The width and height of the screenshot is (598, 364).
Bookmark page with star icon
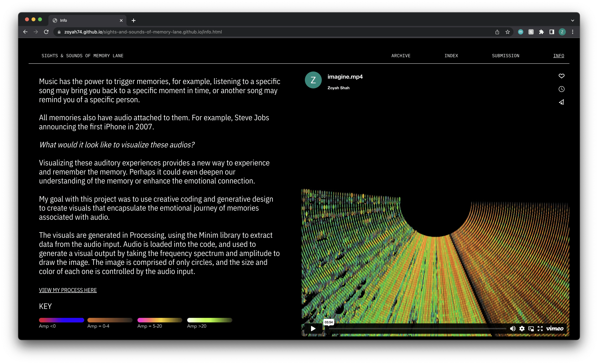pyautogui.click(x=507, y=32)
